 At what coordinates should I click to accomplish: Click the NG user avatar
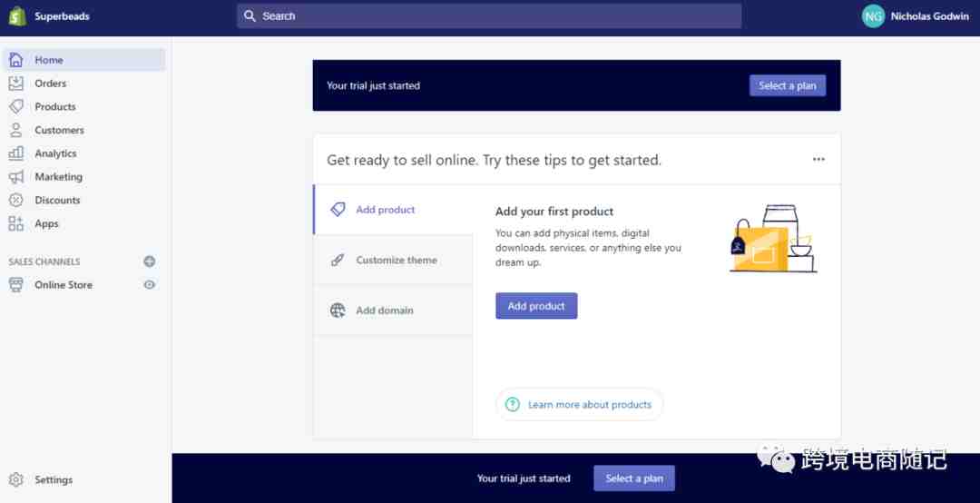point(873,16)
